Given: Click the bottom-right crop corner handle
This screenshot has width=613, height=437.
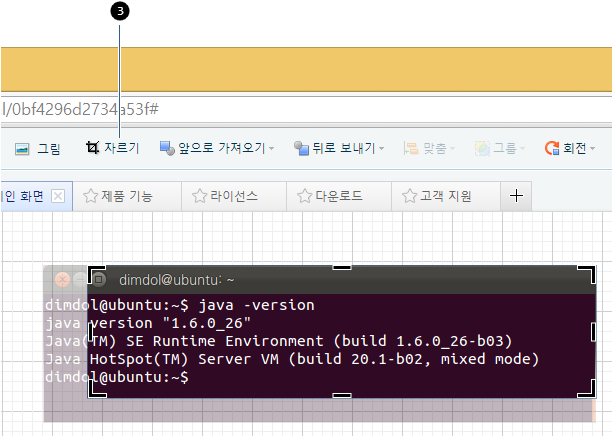Looking at the screenshot, I should [x=586, y=389].
